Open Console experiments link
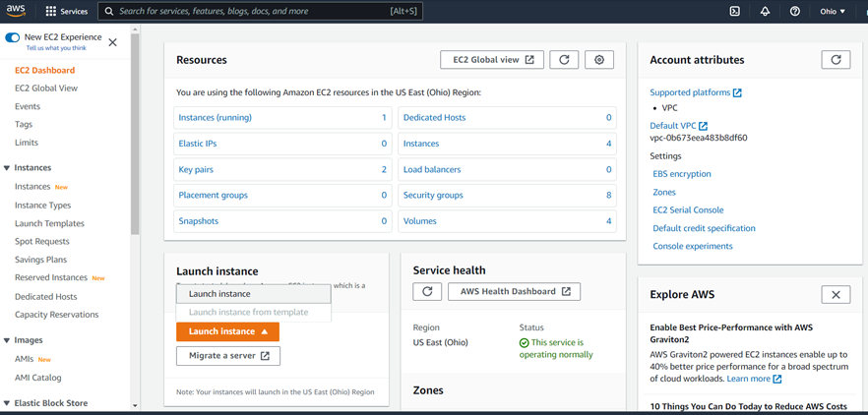Image resolution: width=868 pixels, height=415 pixels. (x=693, y=246)
